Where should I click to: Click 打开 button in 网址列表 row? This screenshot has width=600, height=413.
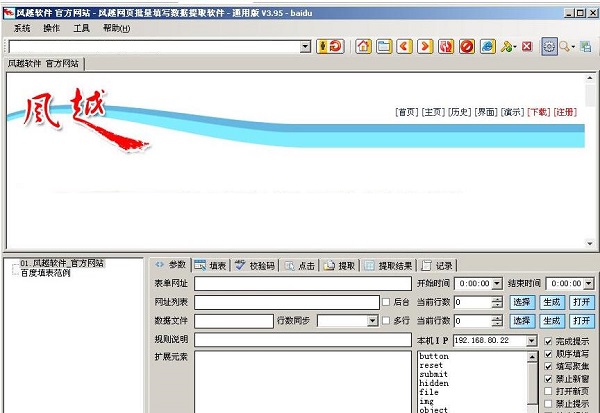pyautogui.click(x=582, y=302)
